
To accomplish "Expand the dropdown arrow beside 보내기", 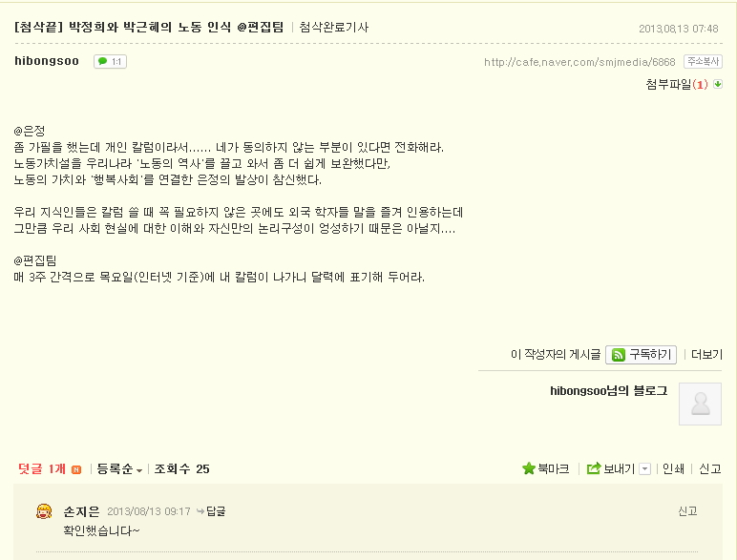I will pyautogui.click(x=644, y=468).
